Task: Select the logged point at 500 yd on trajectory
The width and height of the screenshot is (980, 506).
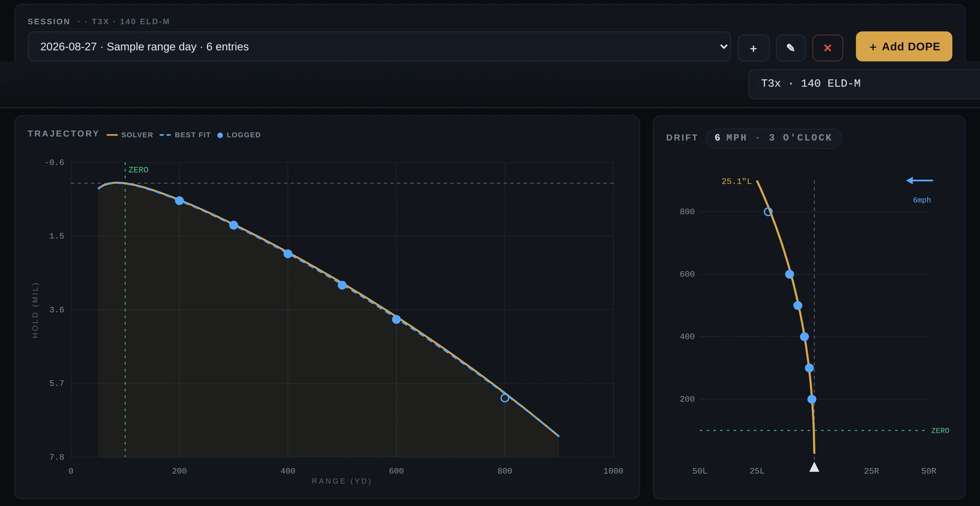Action: click(342, 285)
